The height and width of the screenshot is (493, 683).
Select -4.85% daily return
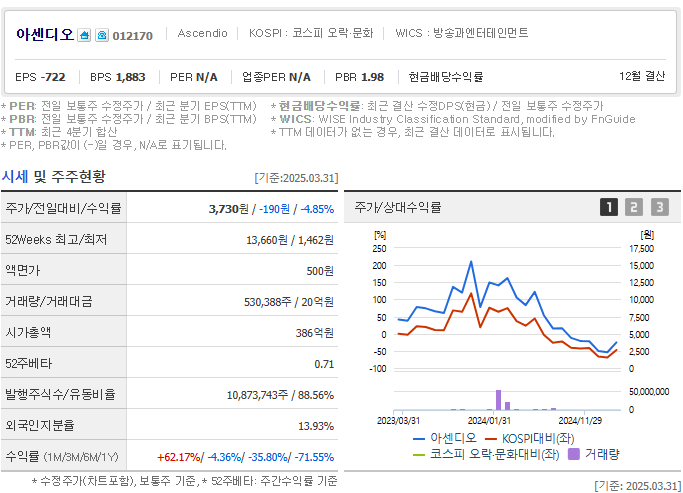coord(317,209)
